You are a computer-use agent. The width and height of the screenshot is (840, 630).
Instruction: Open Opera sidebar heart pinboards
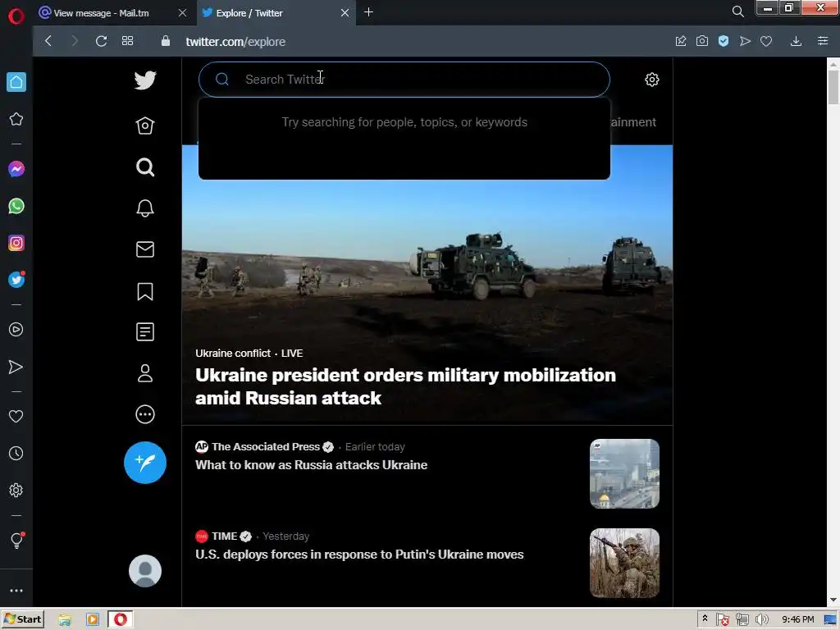[16, 416]
